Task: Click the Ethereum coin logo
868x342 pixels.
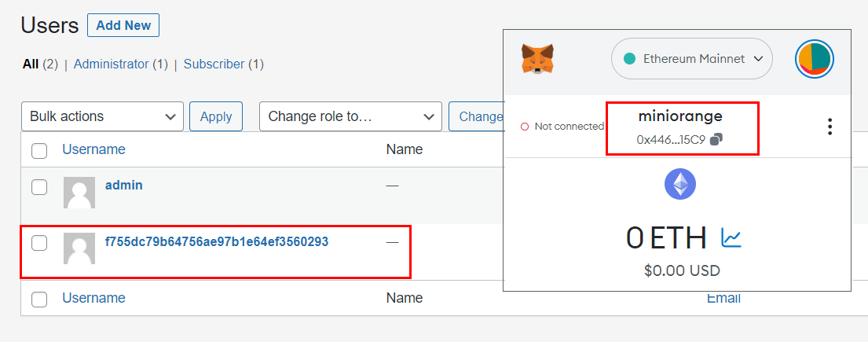Action: pos(679,184)
